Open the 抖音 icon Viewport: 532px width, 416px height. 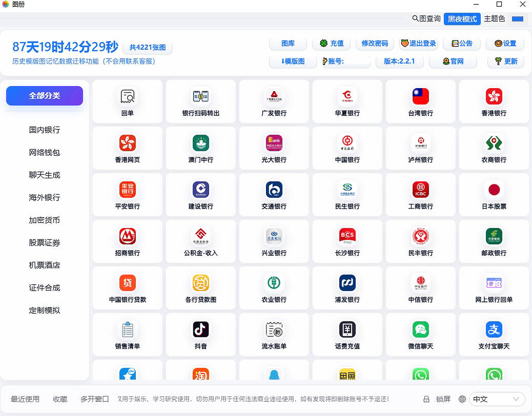(201, 329)
